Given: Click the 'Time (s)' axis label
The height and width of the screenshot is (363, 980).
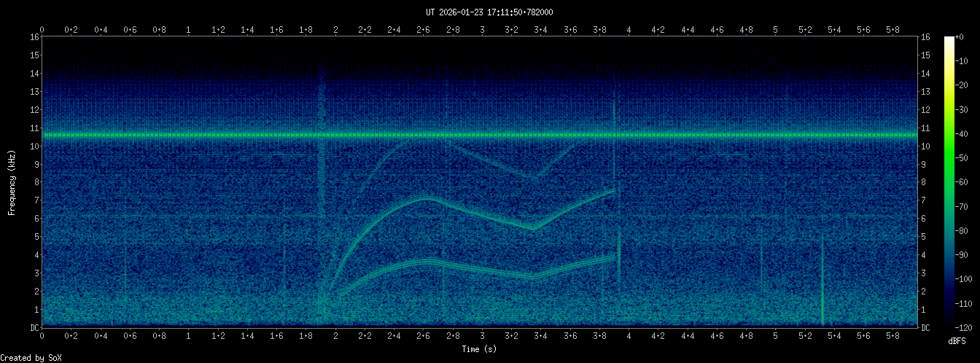Looking at the screenshot, I should (x=480, y=349).
